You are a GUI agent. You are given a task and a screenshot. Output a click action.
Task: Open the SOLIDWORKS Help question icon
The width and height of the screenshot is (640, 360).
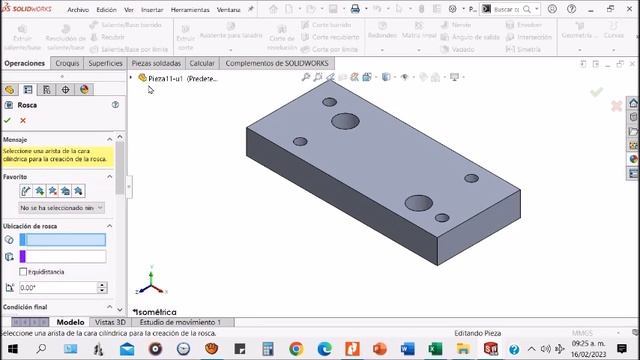571,9
